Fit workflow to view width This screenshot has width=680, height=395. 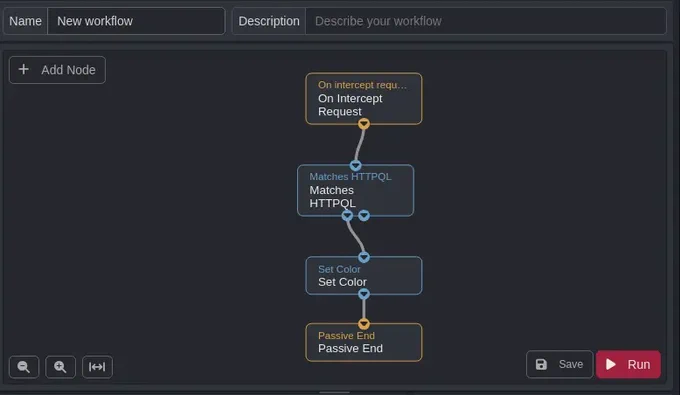[97, 367]
